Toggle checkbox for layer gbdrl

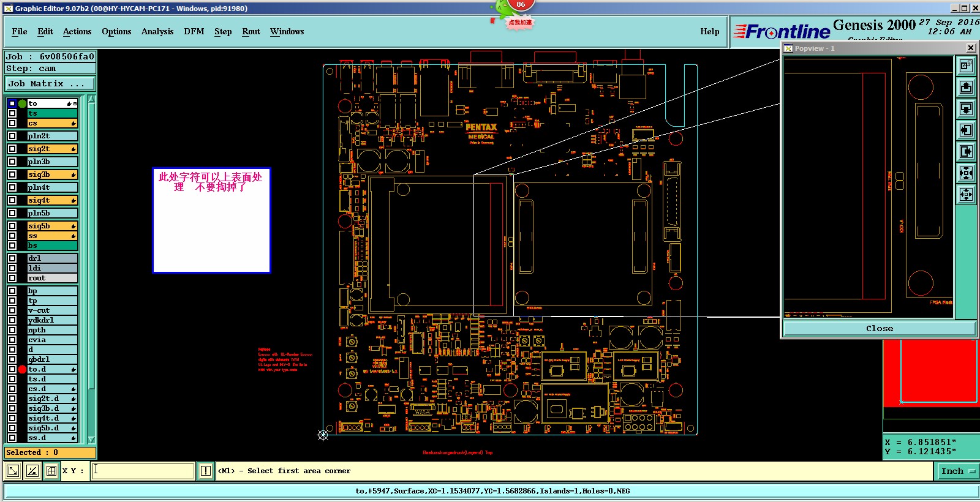(12, 359)
